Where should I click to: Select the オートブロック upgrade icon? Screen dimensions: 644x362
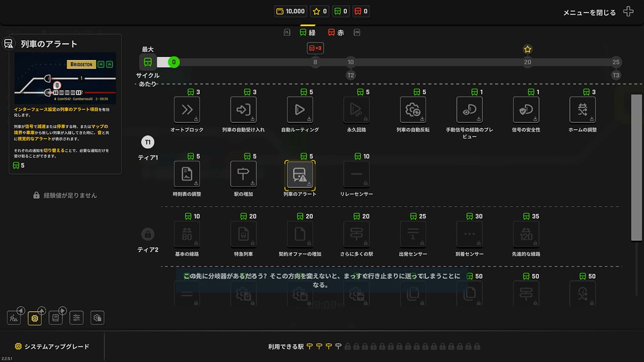pyautogui.click(x=187, y=110)
